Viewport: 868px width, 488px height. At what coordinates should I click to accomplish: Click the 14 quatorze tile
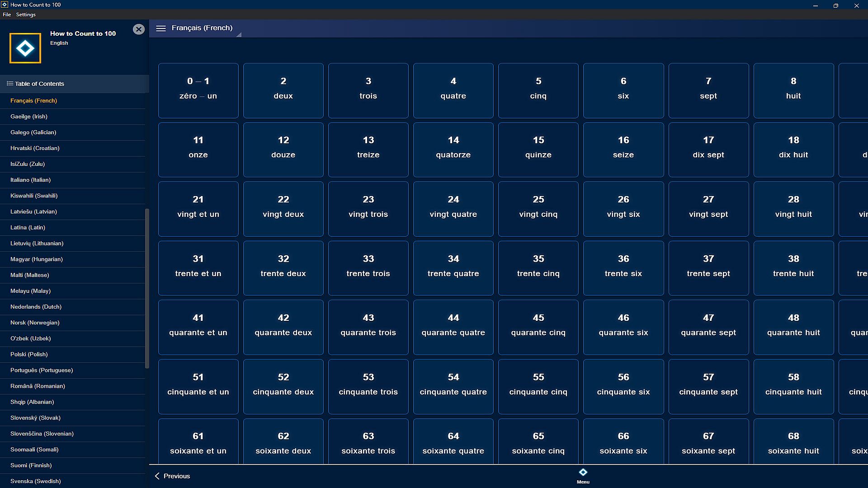(453, 150)
